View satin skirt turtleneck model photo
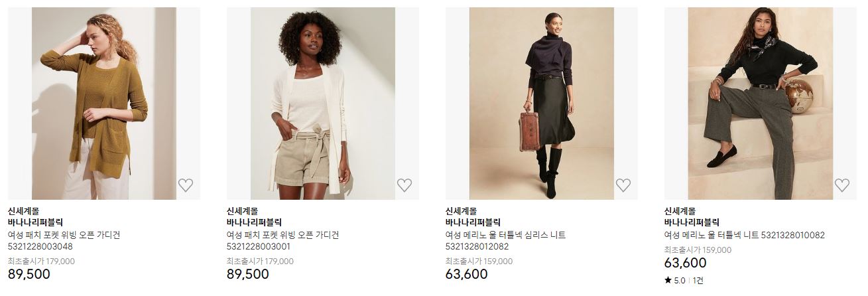Screen dimensions: 868x296 [542, 104]
